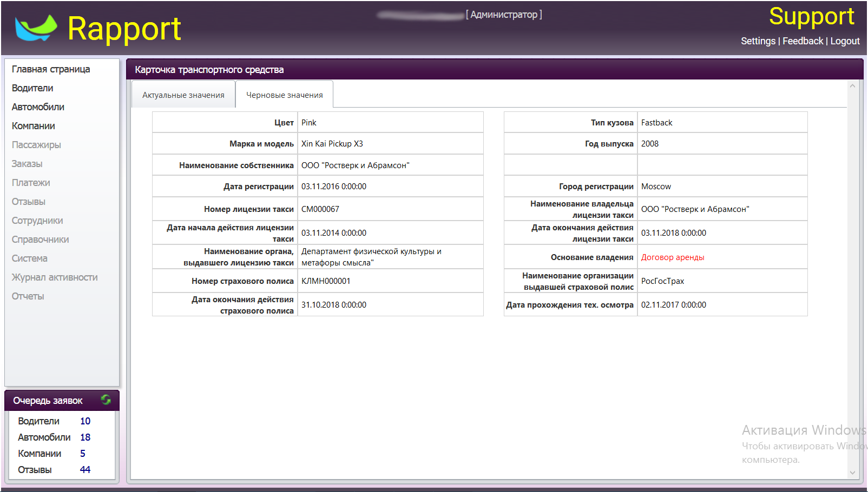
Task: Click the Марка и модель field label
Action: coord(261,144)
